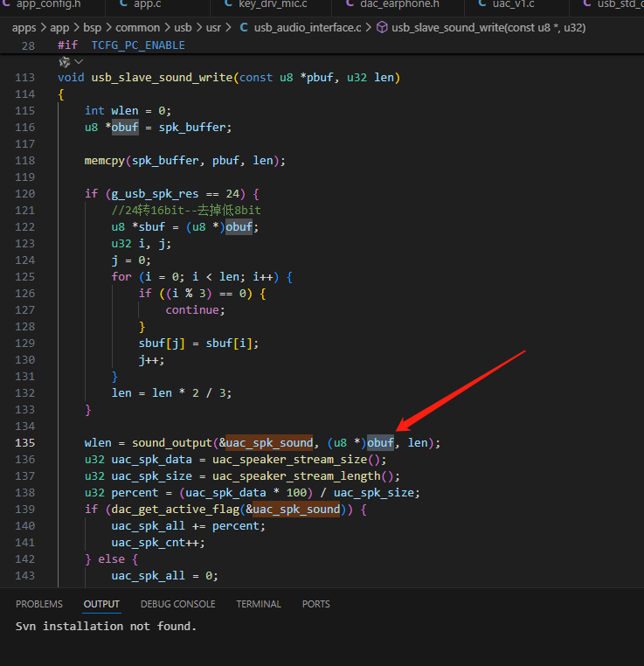
Task: Click 'uac_spk_all = 0;' on line 143
Action: pyautogui.click(x=165, y=576)
